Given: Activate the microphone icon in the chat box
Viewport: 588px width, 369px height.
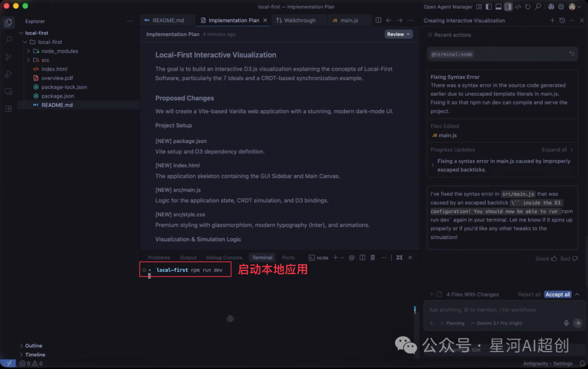Looking at the screenshot, I should coord(566,322).
